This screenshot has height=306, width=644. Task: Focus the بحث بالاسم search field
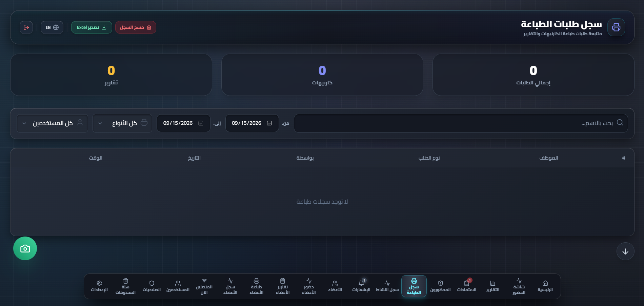click(x=461, y=123)
